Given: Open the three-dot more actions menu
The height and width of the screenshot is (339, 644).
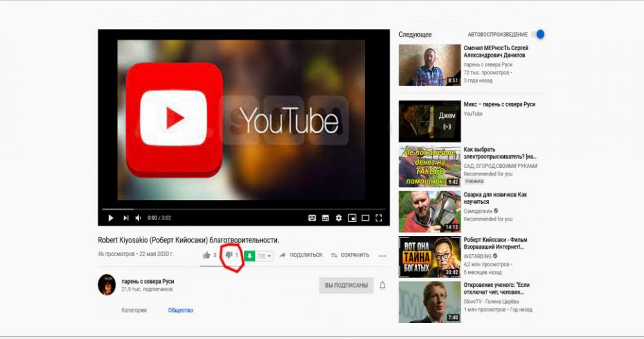Looking at the screenshot, I should [383, 255].
